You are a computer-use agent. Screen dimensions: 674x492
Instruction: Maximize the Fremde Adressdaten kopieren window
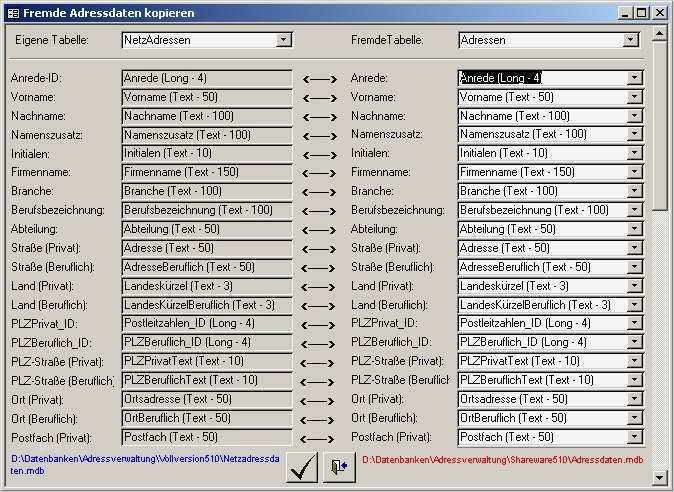click(x=641, y=13)
